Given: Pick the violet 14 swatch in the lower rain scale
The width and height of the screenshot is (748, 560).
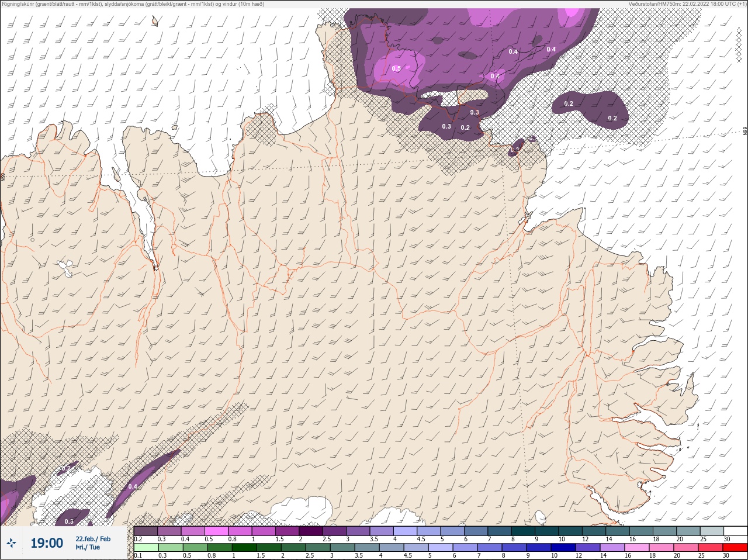Looking at the screenshot, I should 612,548.
